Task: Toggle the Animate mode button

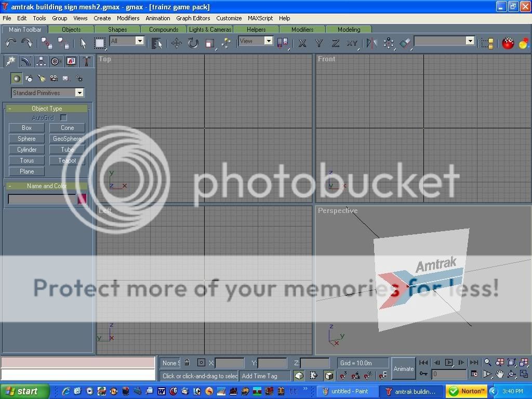Action: click(x=403, y=369)
